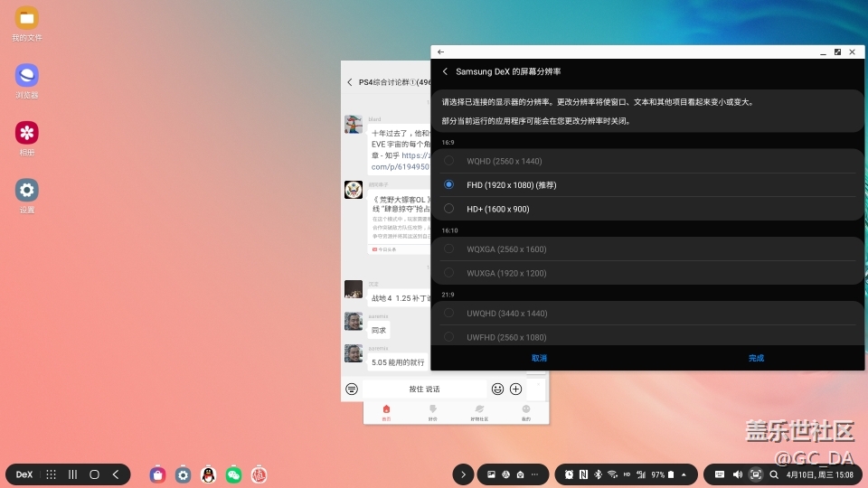The height and width of the screenshot is (488, 868).
Task: Expand the status tray up arrow
Action: 684,474
